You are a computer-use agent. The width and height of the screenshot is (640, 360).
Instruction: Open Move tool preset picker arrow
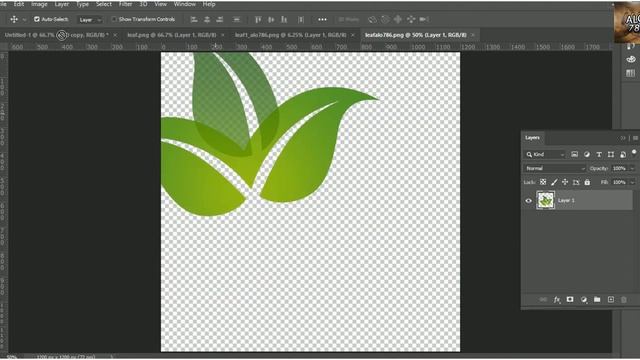(24, 19)
